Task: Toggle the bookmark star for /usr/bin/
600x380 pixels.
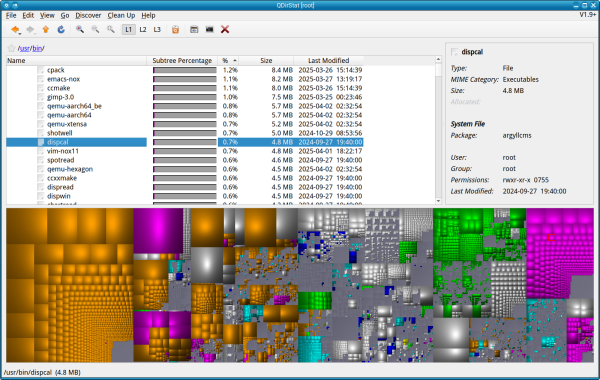Action: click(x=11, y=48)
